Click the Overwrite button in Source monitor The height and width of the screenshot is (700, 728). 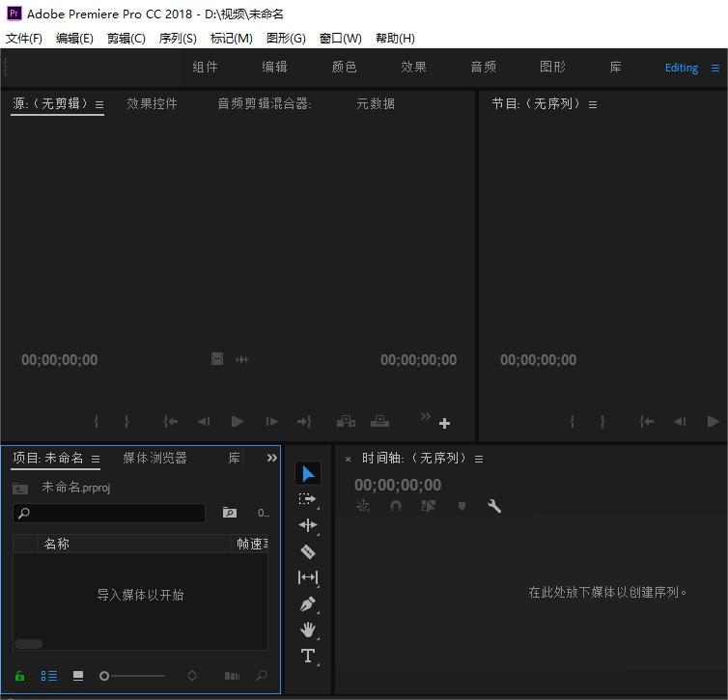pyautogui.click(x=379, y=422)
